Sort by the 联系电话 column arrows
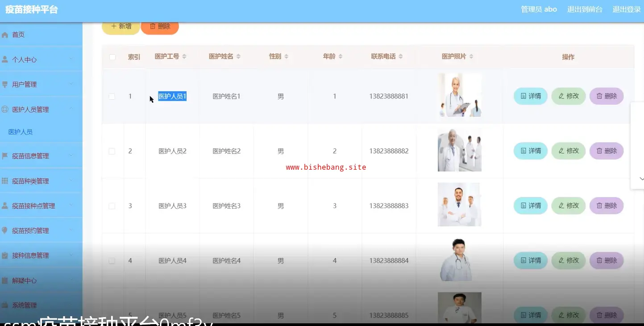Viewport: 644px width, 326px height. pos(401,57)
